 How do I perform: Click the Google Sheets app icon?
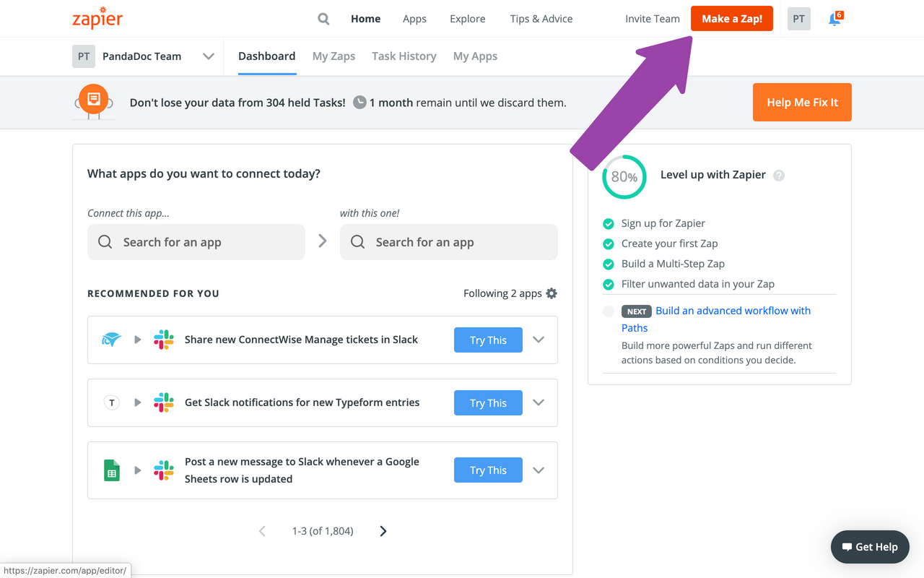point(111,470)
